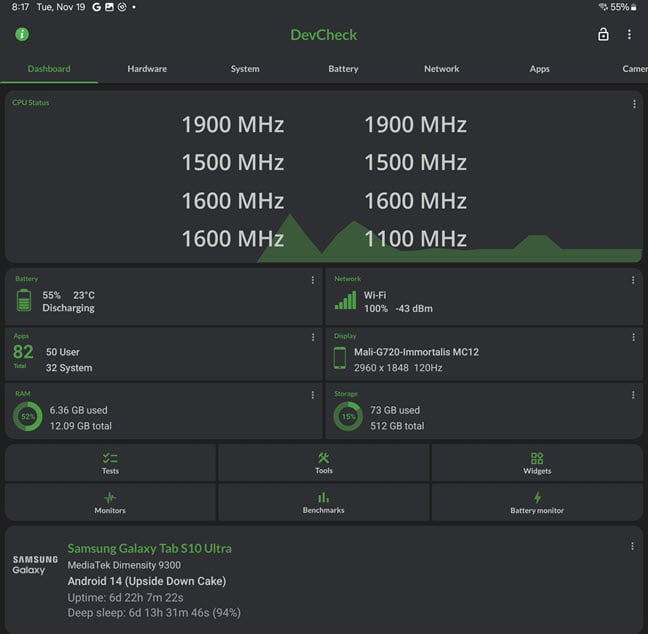The width and height of the screenshot is (648, 634).
Task: Tap the status bar Wi-Fi icon
Action: tap(603, 7)
